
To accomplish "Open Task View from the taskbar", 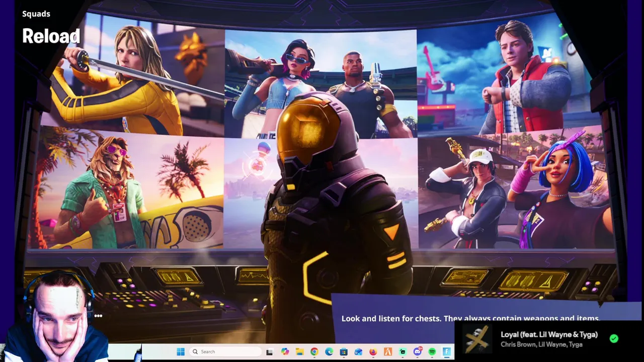I will 269,352.
